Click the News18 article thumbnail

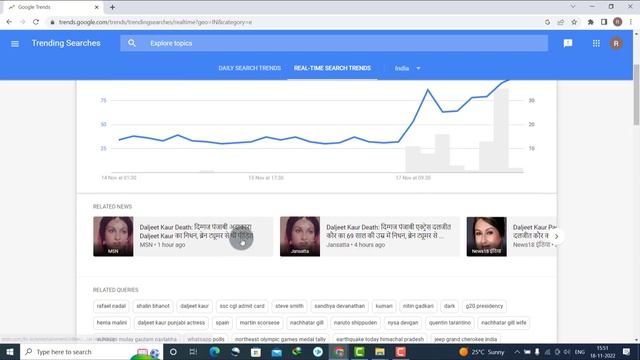[x=487, y=236]
